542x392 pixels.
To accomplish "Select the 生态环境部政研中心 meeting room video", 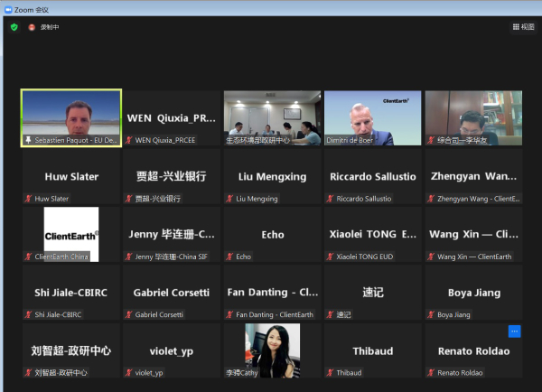I will [273, 118].
